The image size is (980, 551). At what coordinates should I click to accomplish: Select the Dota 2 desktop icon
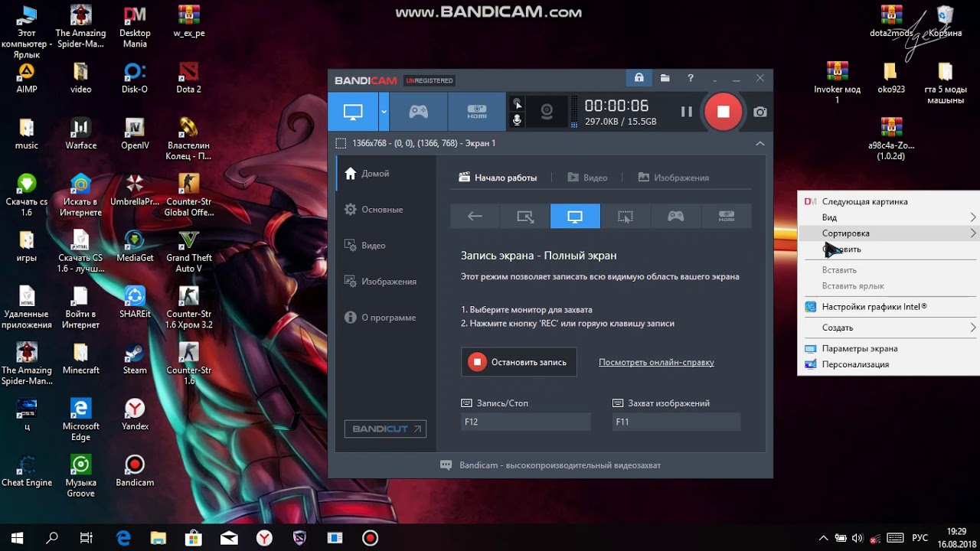188,78
